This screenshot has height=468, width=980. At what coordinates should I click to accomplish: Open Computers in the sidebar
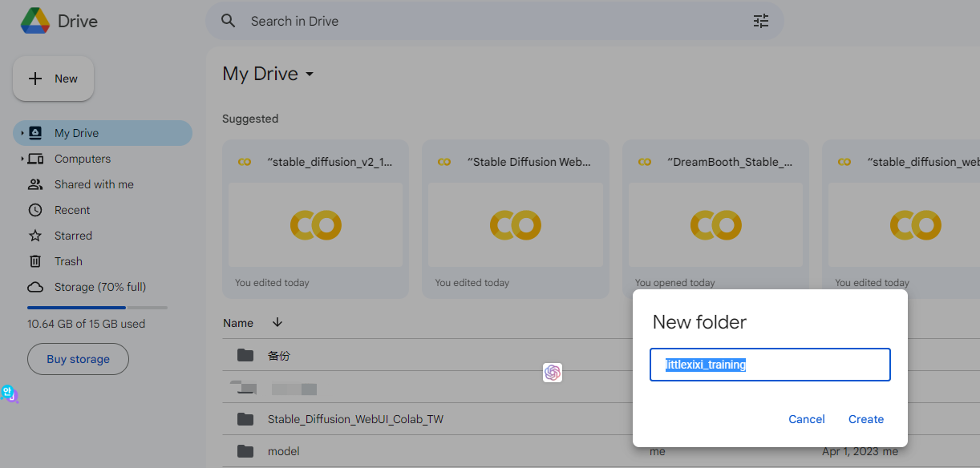tap(103, 159)
